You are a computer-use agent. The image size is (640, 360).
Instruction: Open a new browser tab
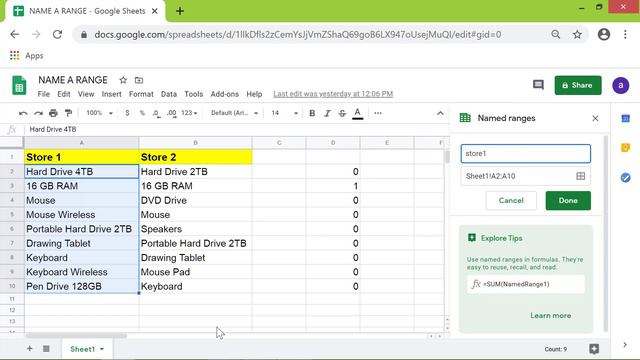tap(180, 11)
